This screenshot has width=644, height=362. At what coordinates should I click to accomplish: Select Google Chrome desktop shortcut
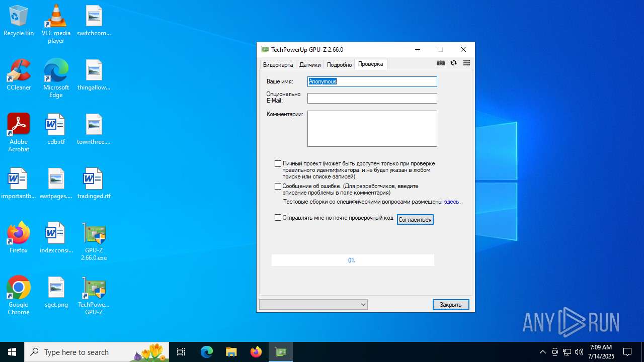click(x=19, y=296)
